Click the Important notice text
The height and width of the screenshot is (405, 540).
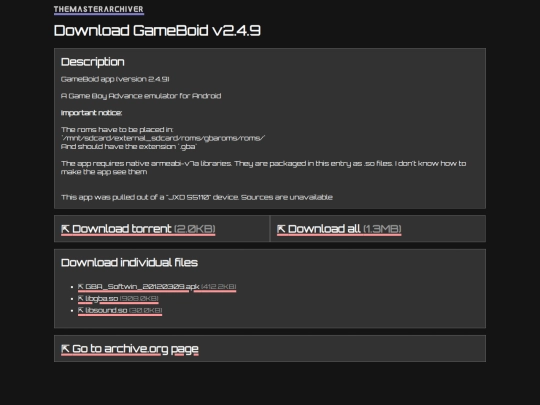click(x=91, y=113)
